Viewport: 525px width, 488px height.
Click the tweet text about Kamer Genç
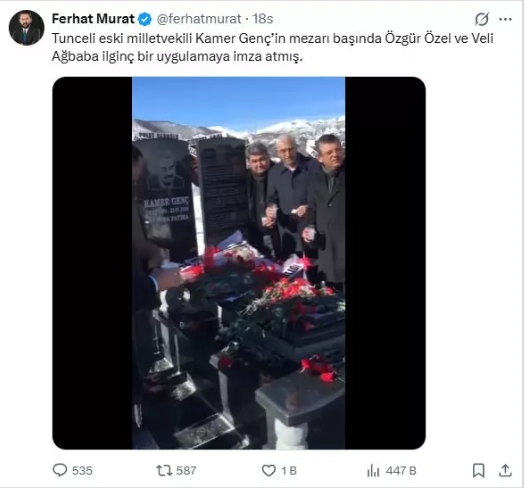273,47
